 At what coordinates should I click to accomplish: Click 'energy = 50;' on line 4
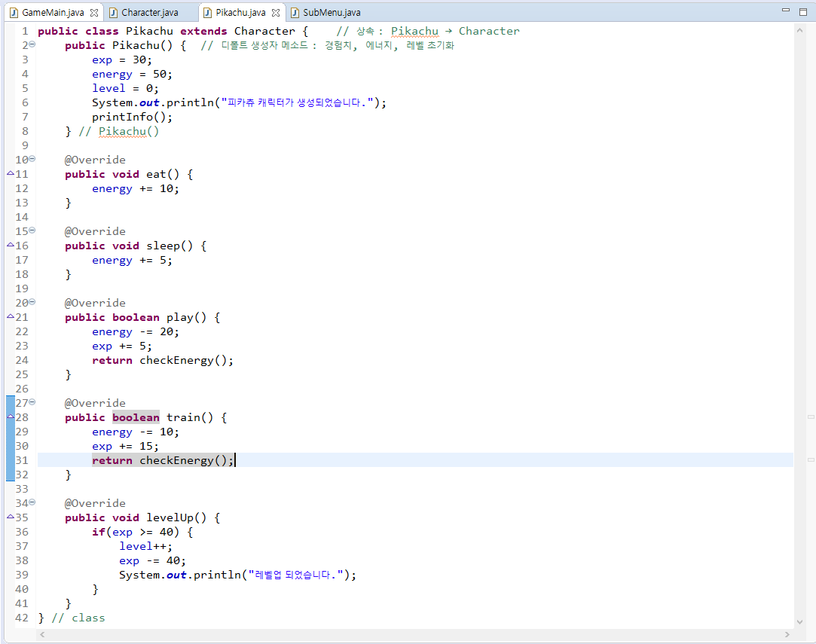132,75
